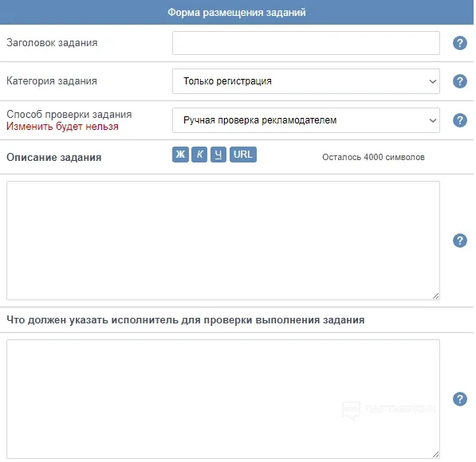
Task: Show help for Способ проверки задания
Action: (x=459, y=120)
